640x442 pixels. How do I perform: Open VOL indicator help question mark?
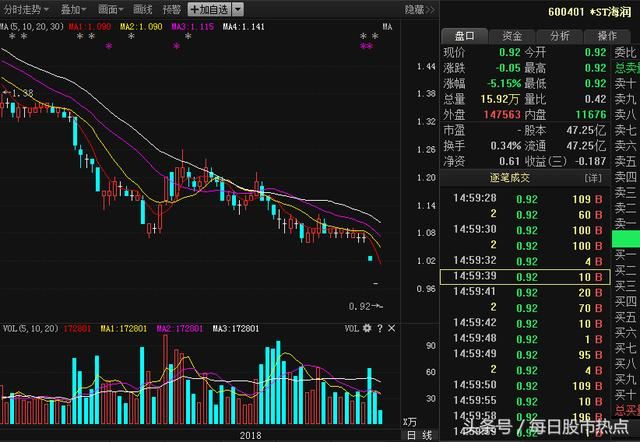380,328
